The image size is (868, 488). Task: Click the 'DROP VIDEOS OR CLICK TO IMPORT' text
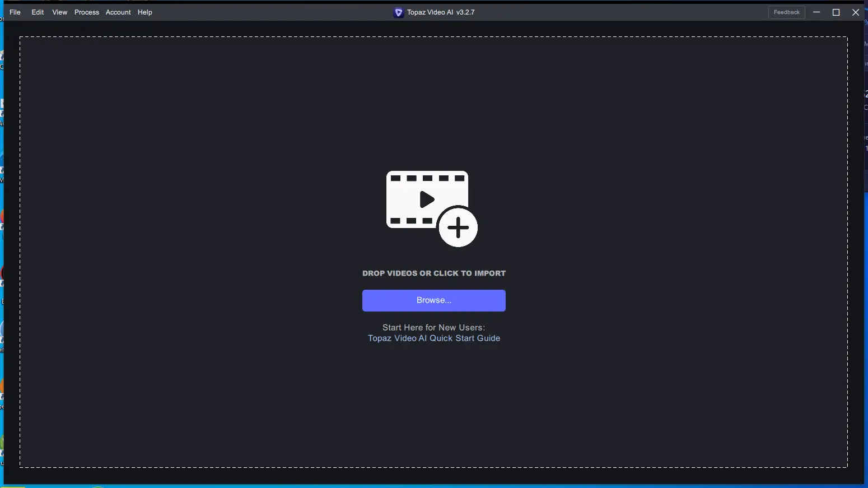click(434, 273)
